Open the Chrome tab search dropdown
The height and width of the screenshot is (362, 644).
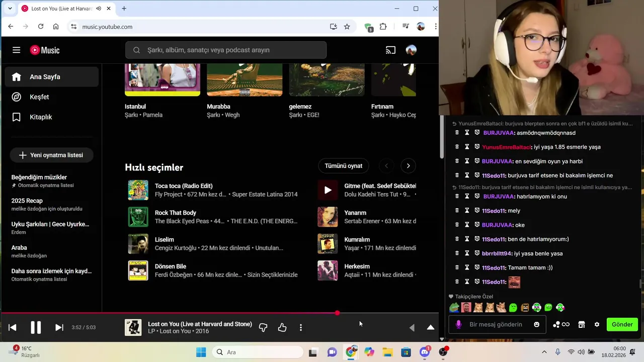tap(10, 9)
